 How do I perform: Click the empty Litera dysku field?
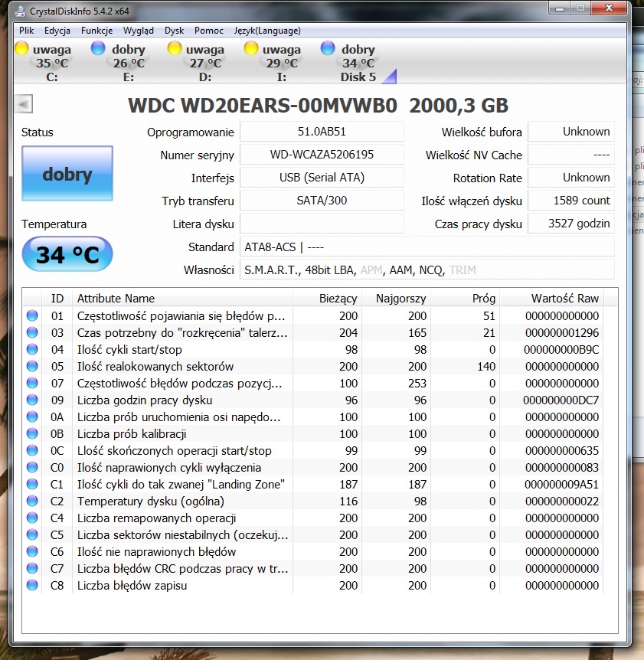point(322,224)
